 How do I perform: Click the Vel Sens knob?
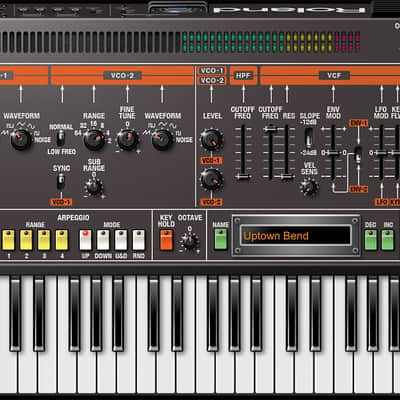(309, 187)
